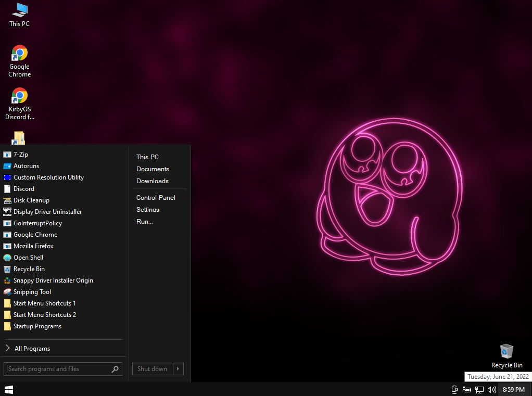Viewport: 532px width, 396px height.
Task: Select KirbyOS Discord desktop shortcut
Action: [x=20, y=104]
